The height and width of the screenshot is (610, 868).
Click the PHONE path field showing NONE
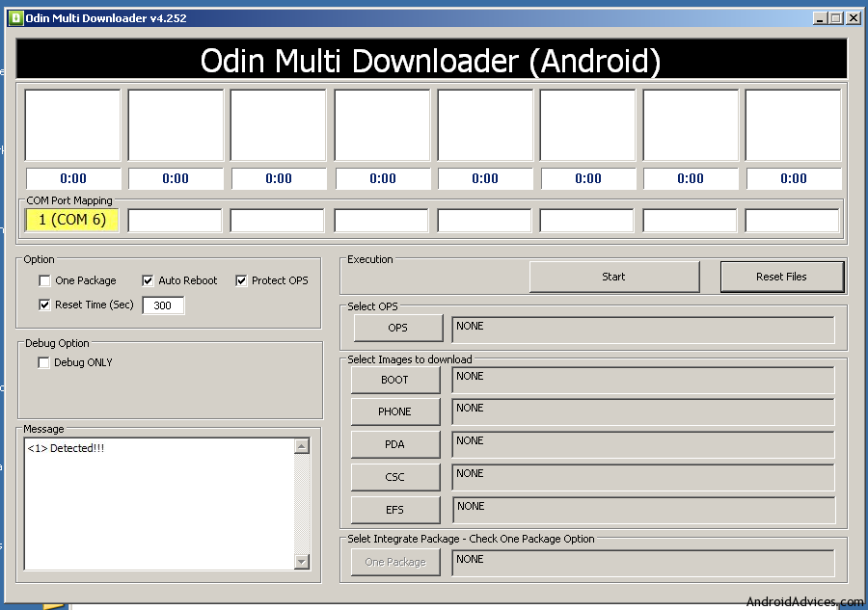tap(643, 412)
